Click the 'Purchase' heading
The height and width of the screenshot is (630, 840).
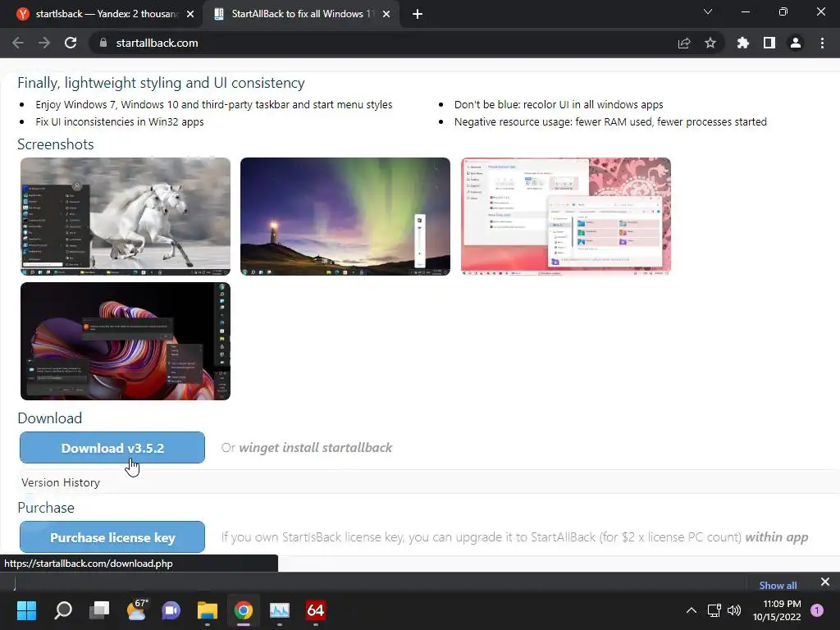(x=46, y=507)
